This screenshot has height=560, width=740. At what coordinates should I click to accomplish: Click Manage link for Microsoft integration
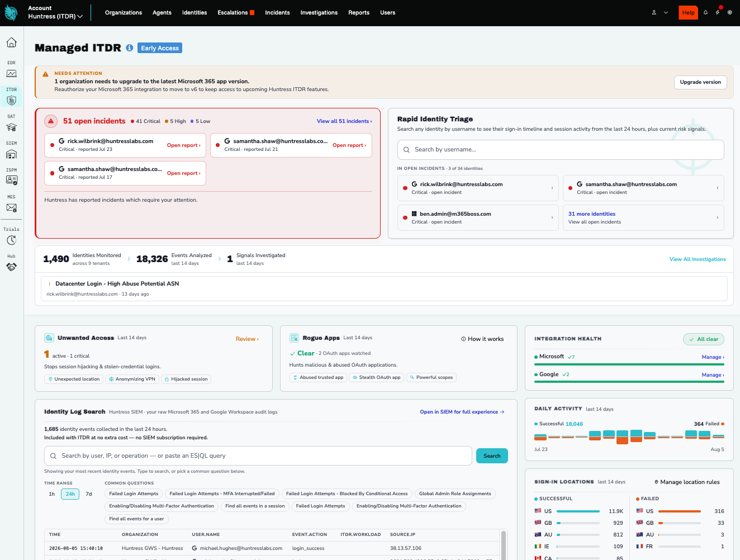tap(713, 357)
